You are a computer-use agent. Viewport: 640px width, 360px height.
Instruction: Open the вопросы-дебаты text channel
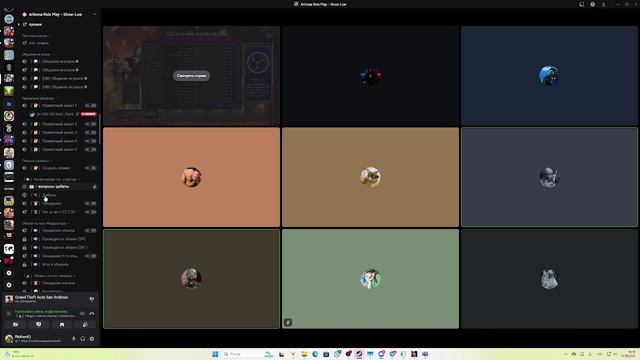59,187
